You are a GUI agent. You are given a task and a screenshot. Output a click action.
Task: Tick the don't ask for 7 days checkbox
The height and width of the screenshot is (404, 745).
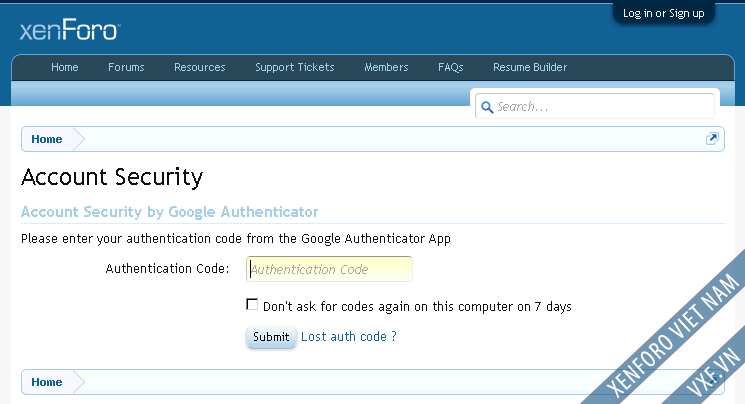(x=252, y=304)
